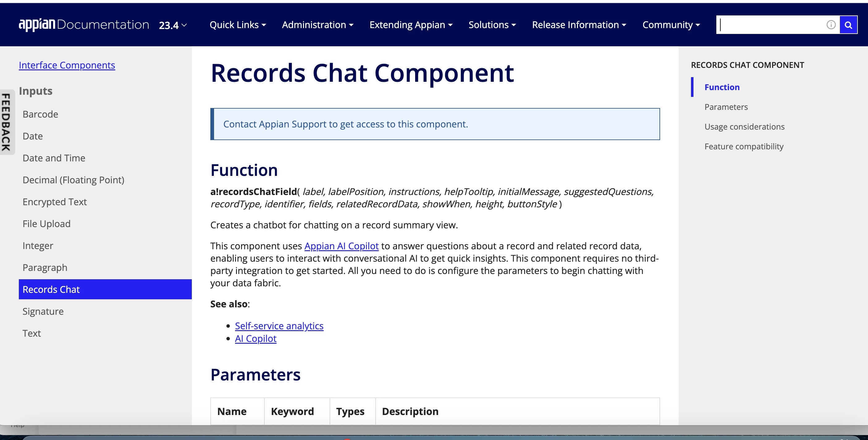Select File Upload in the sidebar
The image size is (868, 440).
point(47,223)
